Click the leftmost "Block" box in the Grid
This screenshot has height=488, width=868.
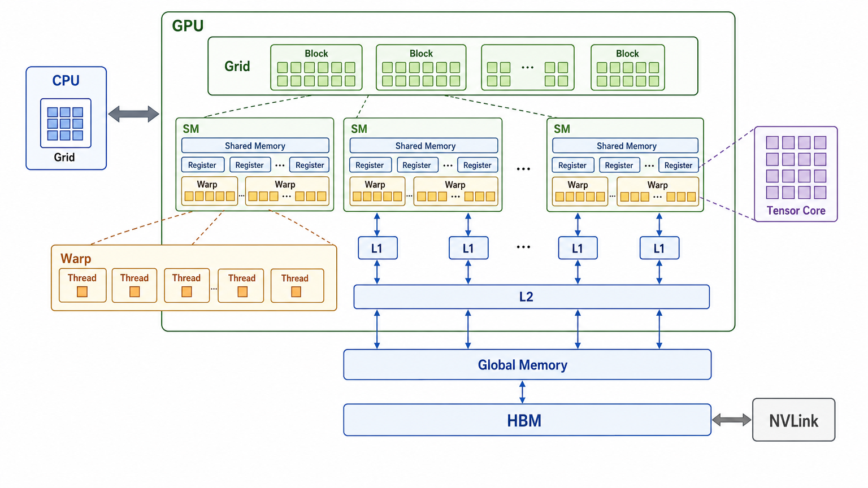pos(316,67)
